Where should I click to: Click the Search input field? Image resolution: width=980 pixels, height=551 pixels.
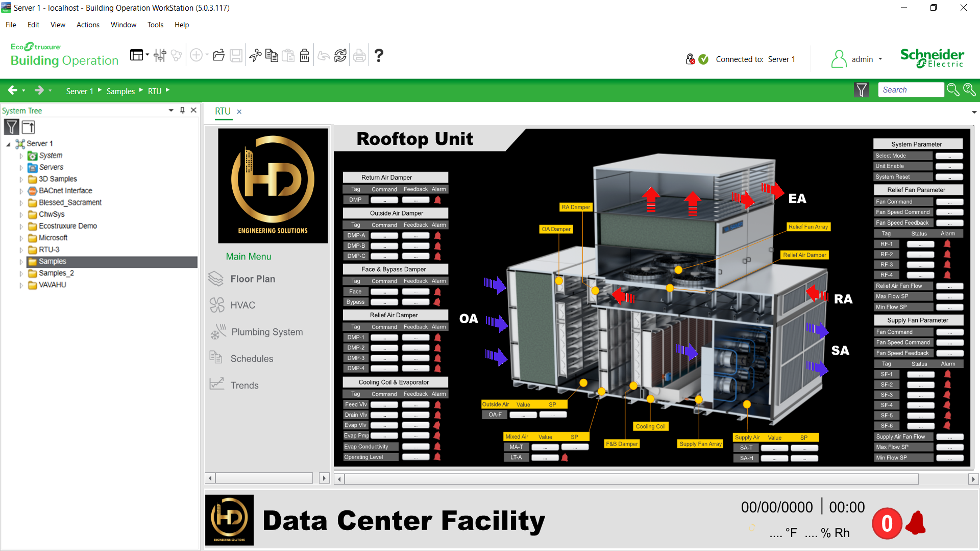click(x=910, y=90)
